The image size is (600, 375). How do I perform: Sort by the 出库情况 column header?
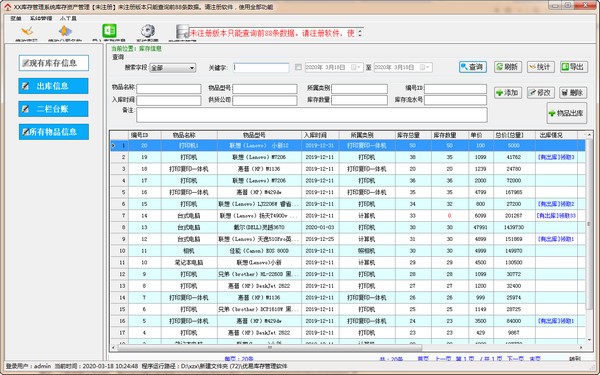(x=556, y=135)
